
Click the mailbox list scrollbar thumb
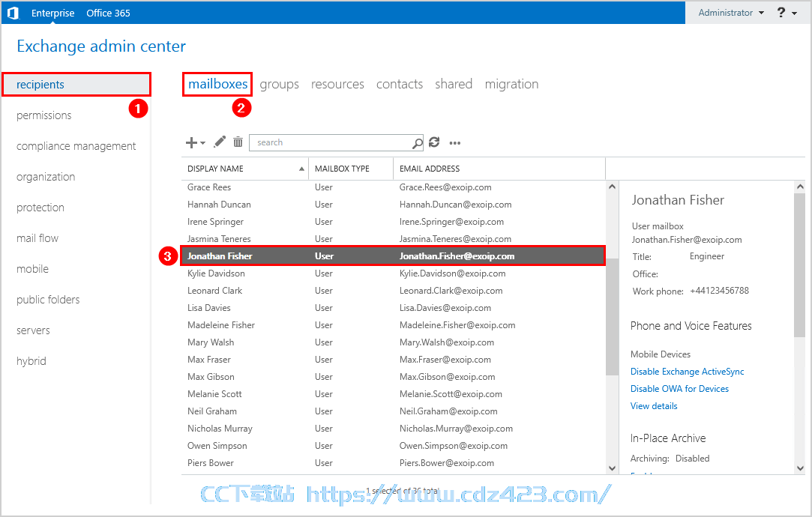pos(612,317)
